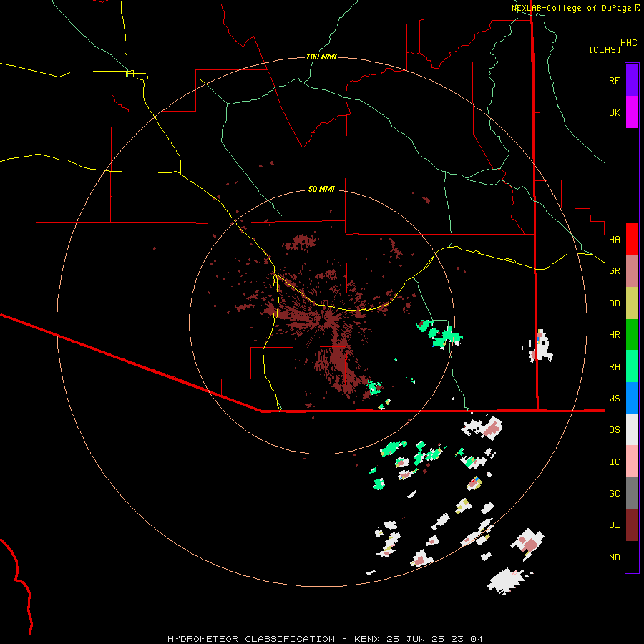The image size is (644, 644).
Task: Click the RF legend label
Action: coord(614,80)
